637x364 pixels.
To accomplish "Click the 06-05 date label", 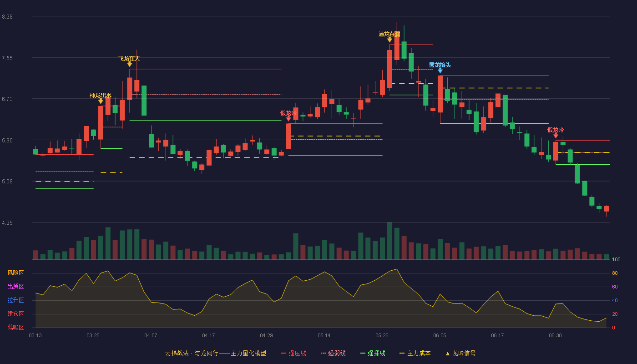I will pyautogui.click(x=440, y=335).
